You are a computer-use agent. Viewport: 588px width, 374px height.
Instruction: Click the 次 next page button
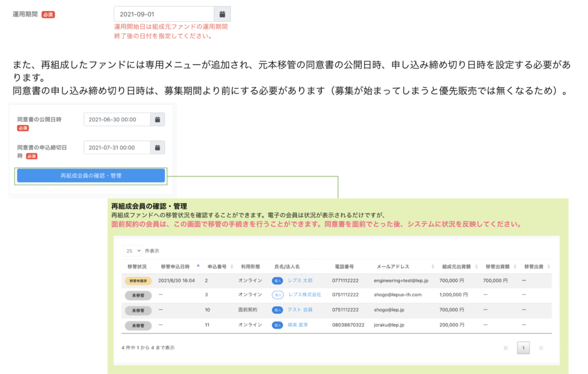[541, 348]
